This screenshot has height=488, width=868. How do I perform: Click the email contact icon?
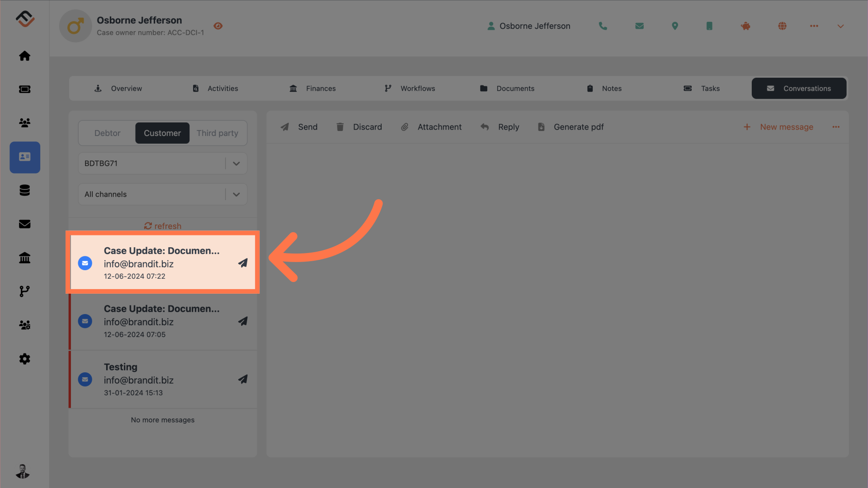click(x=639, y=26)
